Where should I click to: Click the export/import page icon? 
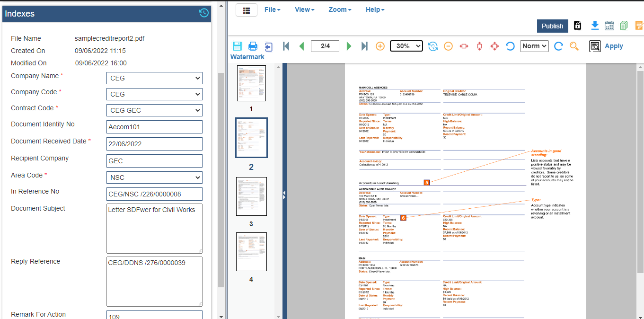(x=269, y=46)
